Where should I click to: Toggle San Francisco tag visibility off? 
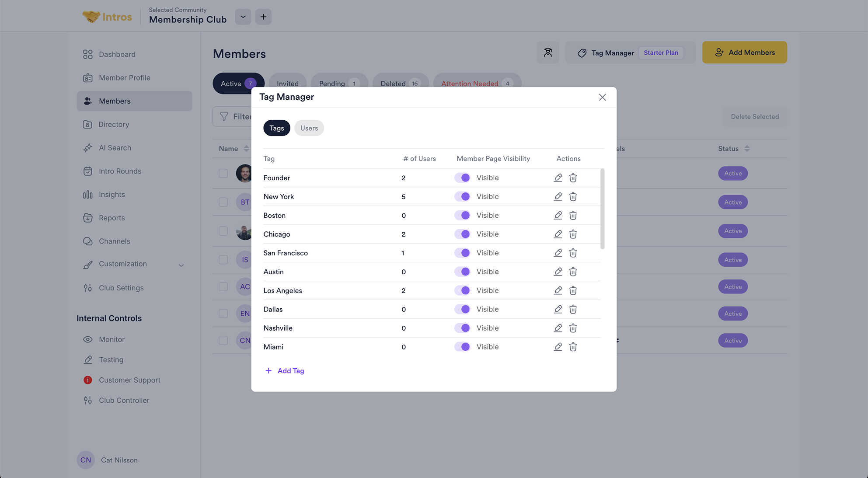[462, 253]
